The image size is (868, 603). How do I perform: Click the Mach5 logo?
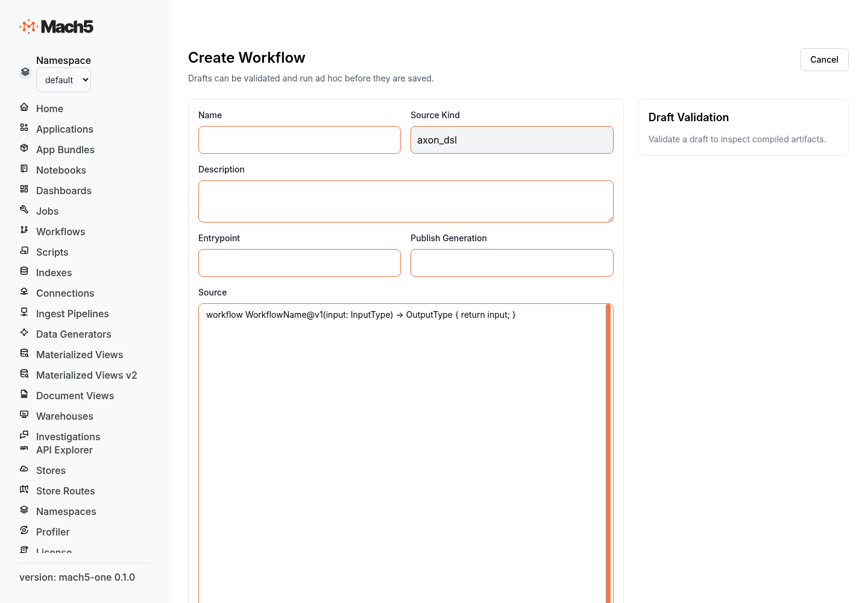pos(57,27)
